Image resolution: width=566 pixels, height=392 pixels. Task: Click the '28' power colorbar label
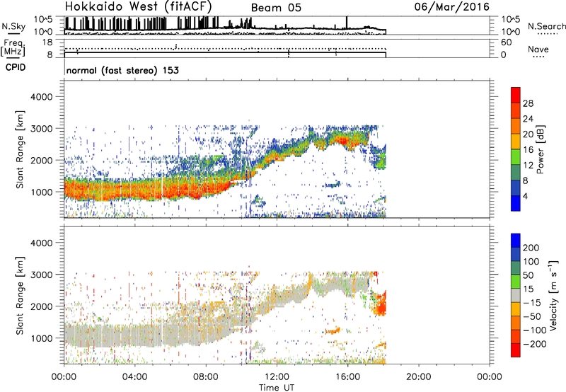pos(528,103)
